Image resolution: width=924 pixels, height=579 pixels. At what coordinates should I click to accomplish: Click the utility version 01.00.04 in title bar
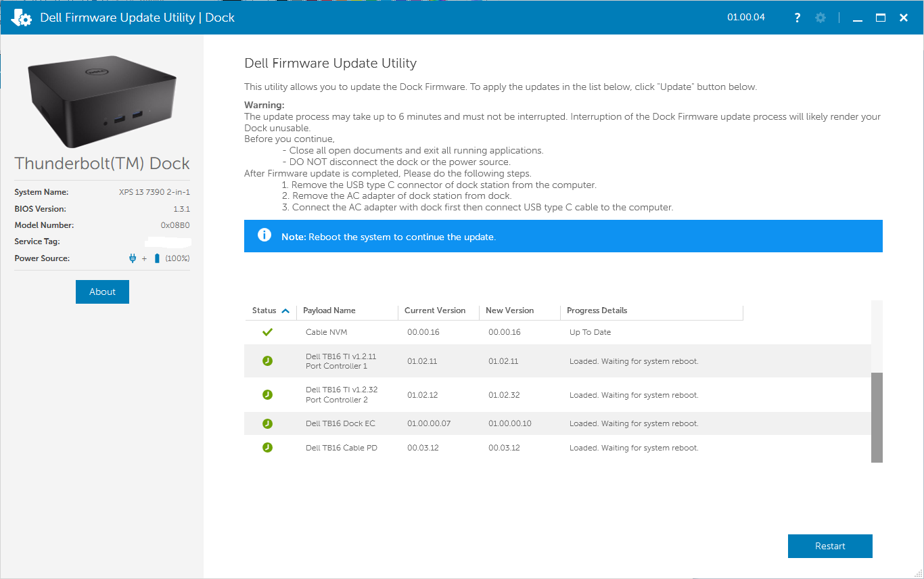(x=746, y=18)
